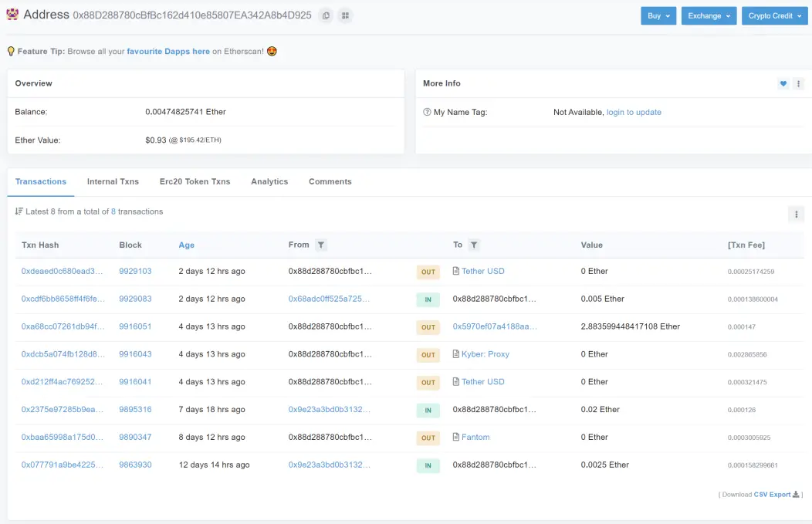The image size is (812, 524).
Task: Open More Info vertical dots menu
Action: [x=799, y=83]
